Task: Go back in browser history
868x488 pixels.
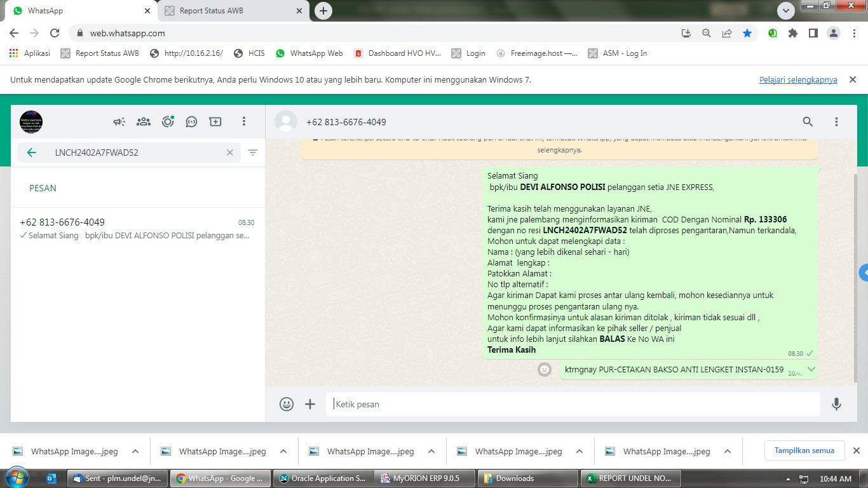Action: [14, 33]
